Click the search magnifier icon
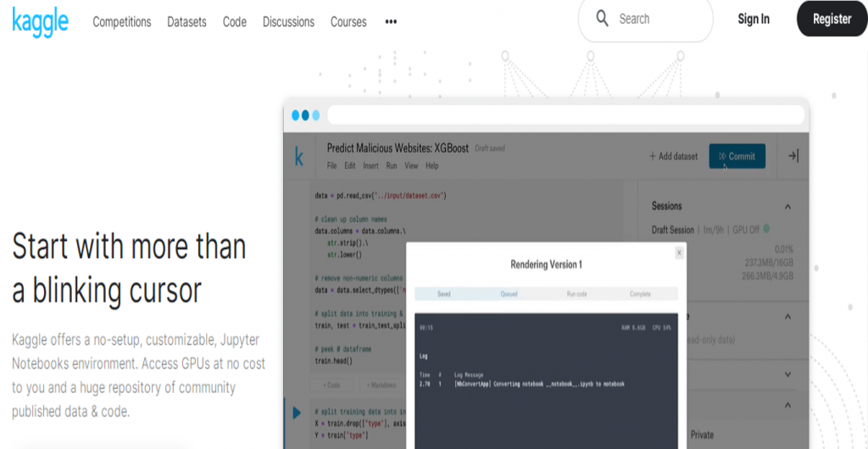Viewport: 868px width, 449px height. point(603,19)
